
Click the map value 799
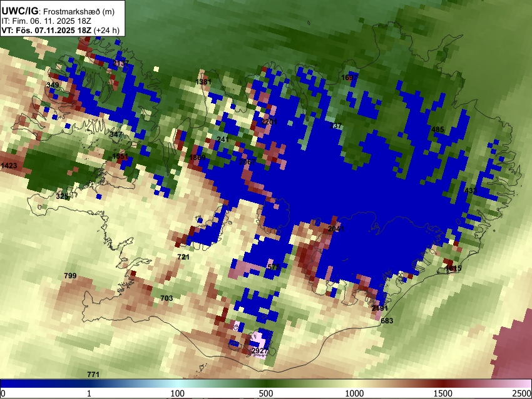[70, 276]
